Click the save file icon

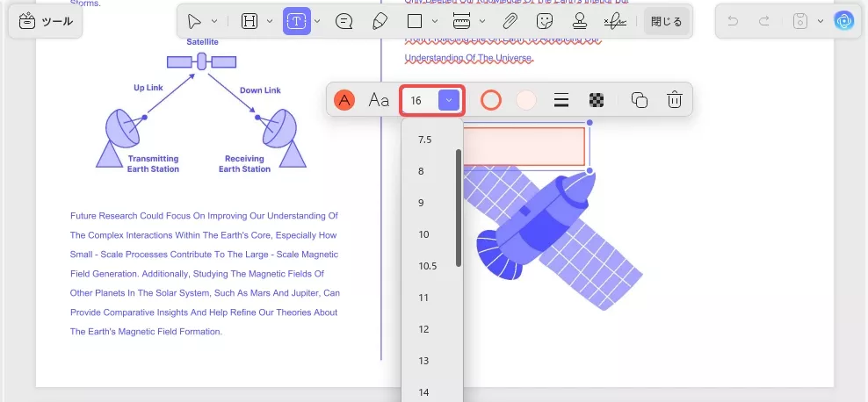(x=799, y=22)
